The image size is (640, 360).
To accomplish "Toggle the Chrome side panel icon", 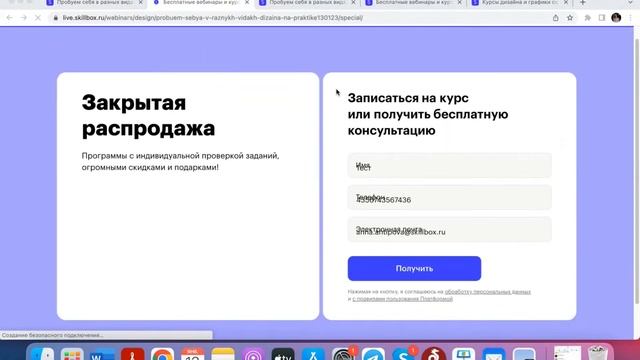I will 602,18.
